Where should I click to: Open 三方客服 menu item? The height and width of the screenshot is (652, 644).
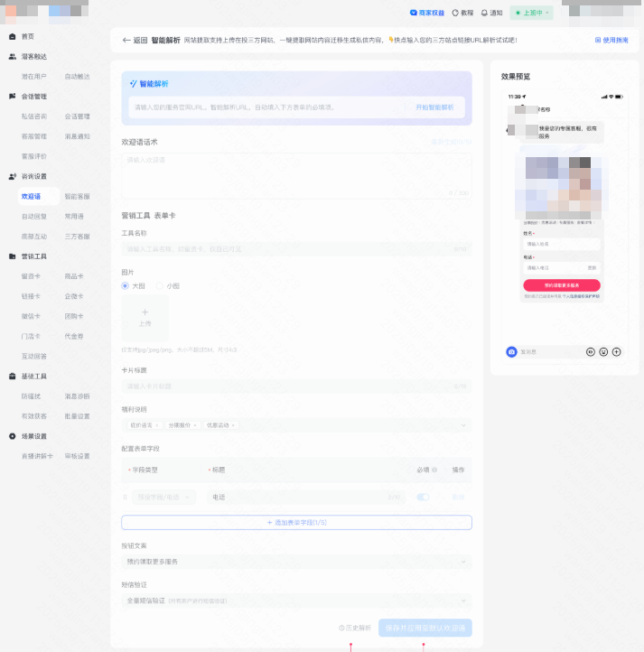coord(78,237)
